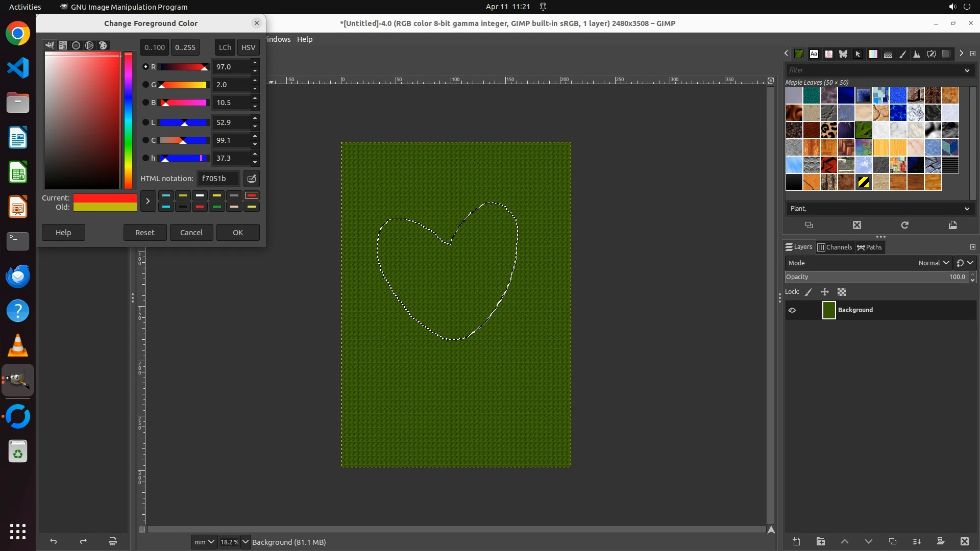Image resolution: width=980 pixels, height=551 pixels.
Task: Click the duplicate layer icon
Action: pyautogui.click(x=892, y=542)
